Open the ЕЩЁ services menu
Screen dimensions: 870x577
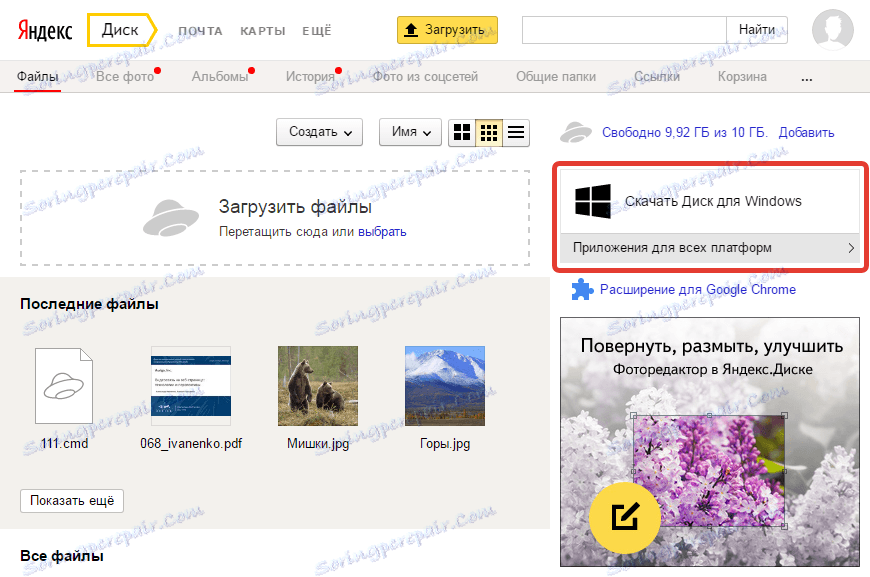pyautogui.click(x=317, y=31)
